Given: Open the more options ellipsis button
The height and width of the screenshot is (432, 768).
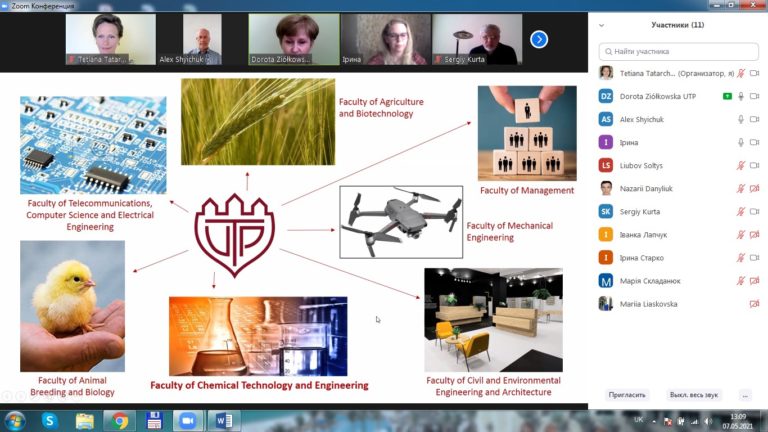Looking at the screenshot, I should pyautogui.click(x=745, y=395).
